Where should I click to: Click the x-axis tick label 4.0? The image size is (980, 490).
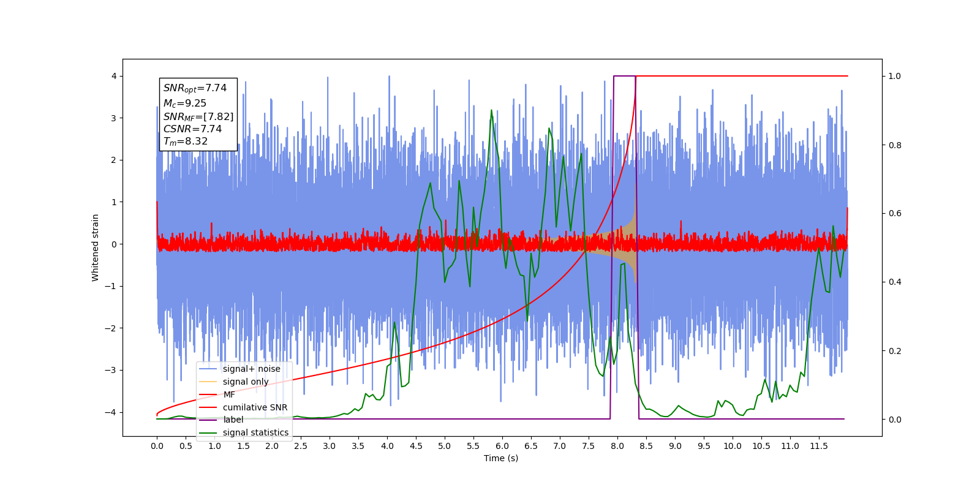click(387, 446)
